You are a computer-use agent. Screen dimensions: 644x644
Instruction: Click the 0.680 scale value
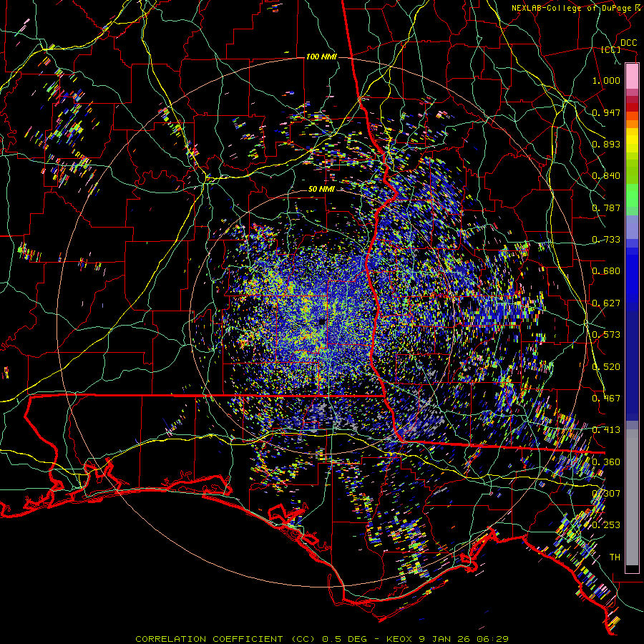click(x=606, y=271)
